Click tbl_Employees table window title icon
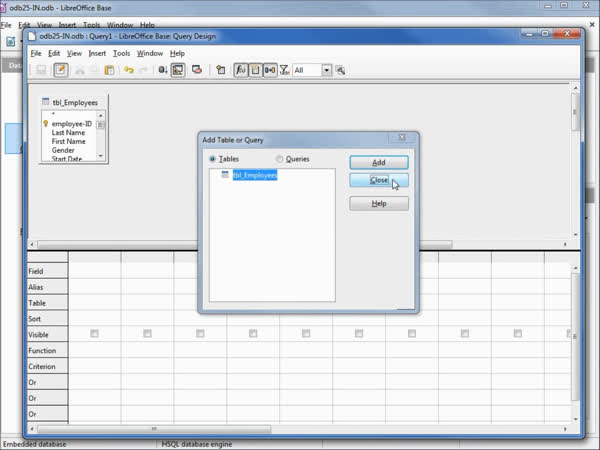This screenshot has width=600, height=450. [46, 102]
